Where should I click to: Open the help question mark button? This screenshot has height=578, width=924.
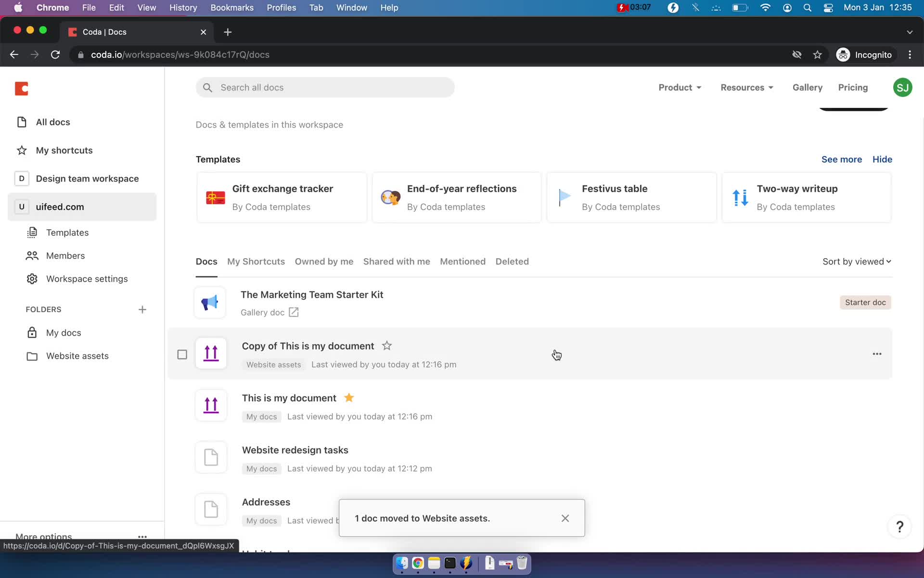[899, 526]
